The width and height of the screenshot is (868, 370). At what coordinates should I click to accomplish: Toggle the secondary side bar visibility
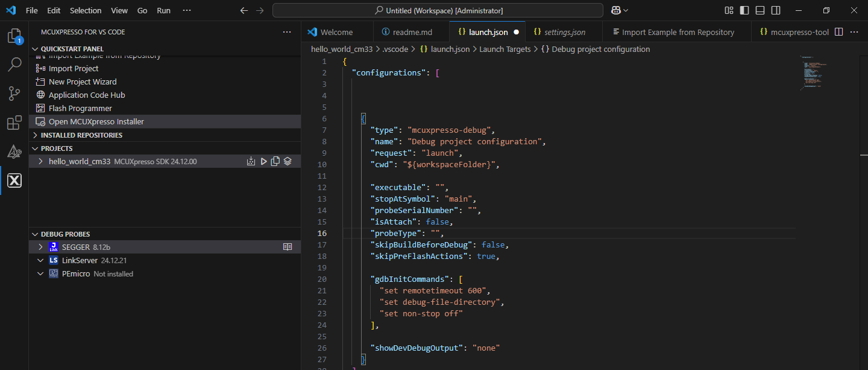[x=776, y=10]
